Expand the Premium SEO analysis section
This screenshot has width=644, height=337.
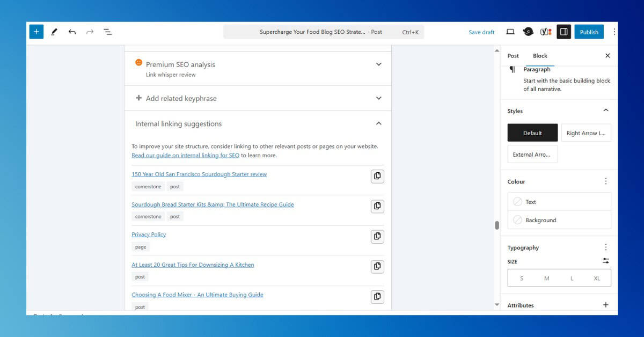(x=378, y=64)
